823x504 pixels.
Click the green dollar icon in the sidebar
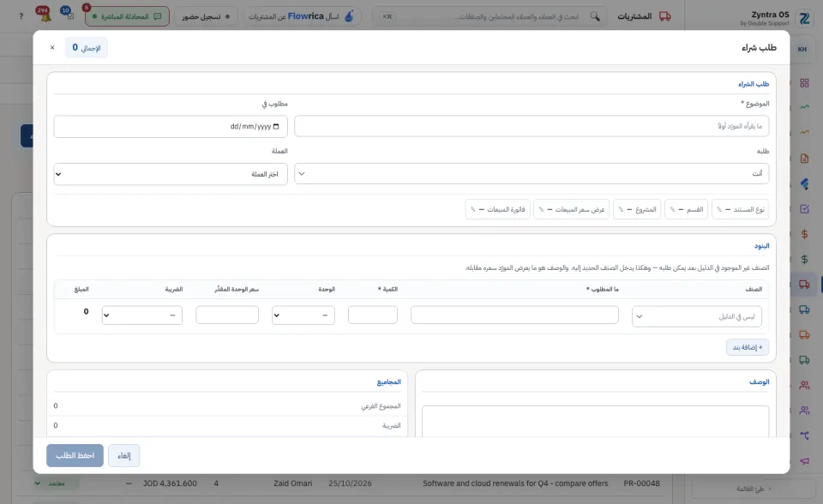click(804, 260)
